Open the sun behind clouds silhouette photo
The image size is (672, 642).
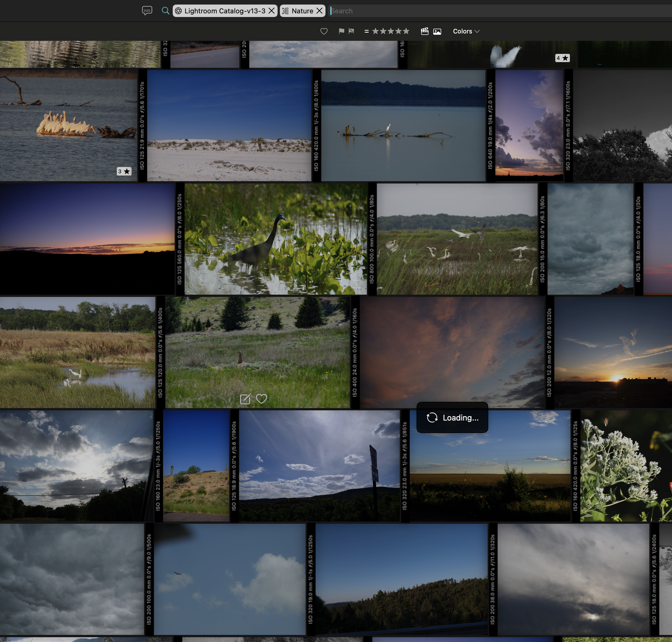77,466
